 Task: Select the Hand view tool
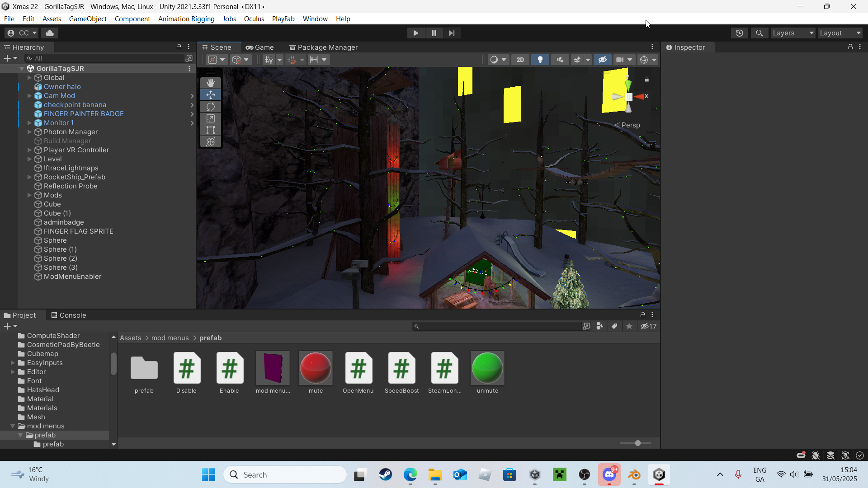click(211, 83)
